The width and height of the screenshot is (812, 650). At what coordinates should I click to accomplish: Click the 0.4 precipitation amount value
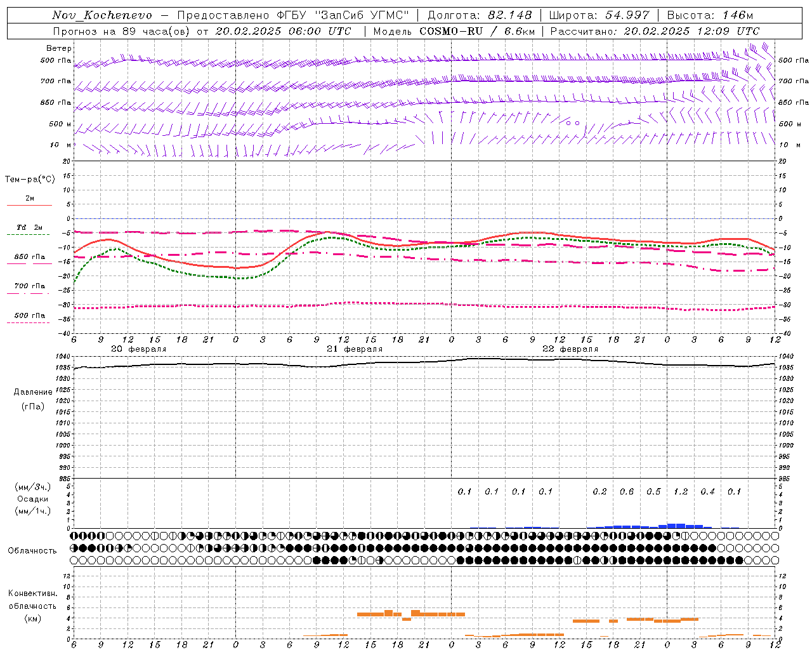pyautogui.click(x=707, y=492)
